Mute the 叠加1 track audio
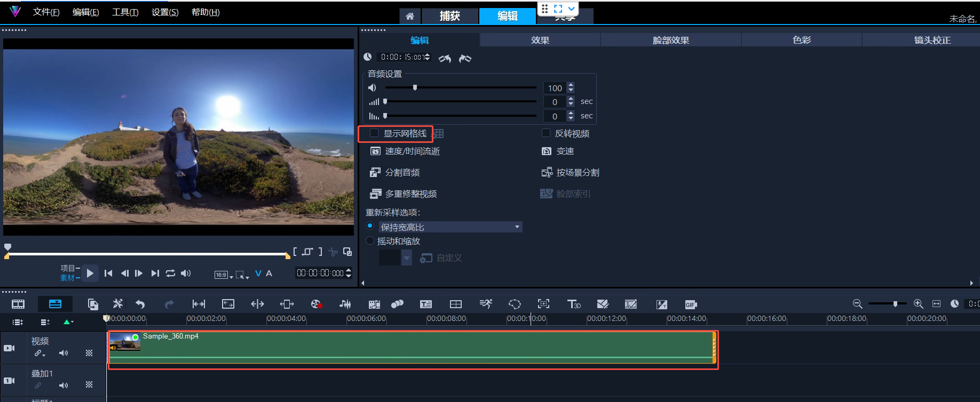 tap(64, 385)
